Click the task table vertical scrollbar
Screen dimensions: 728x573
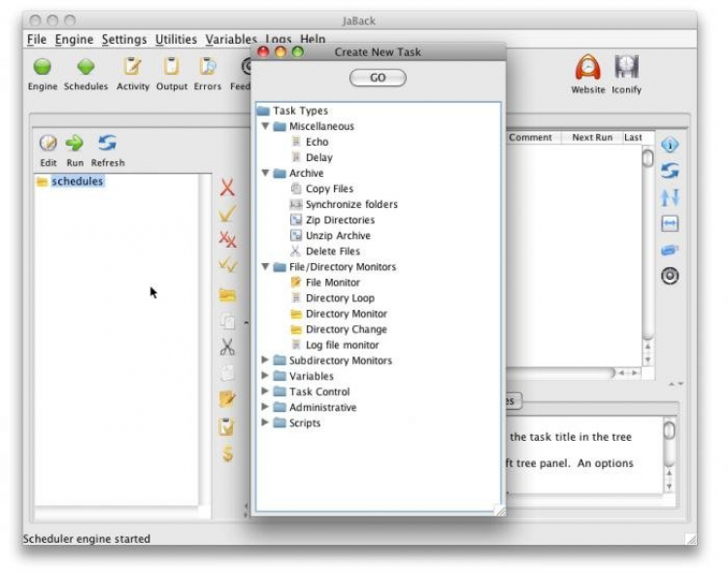click(x=647, y=255)
